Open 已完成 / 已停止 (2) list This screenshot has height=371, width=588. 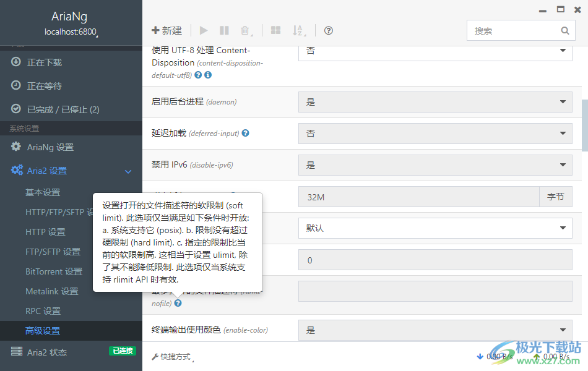point(71,109)
